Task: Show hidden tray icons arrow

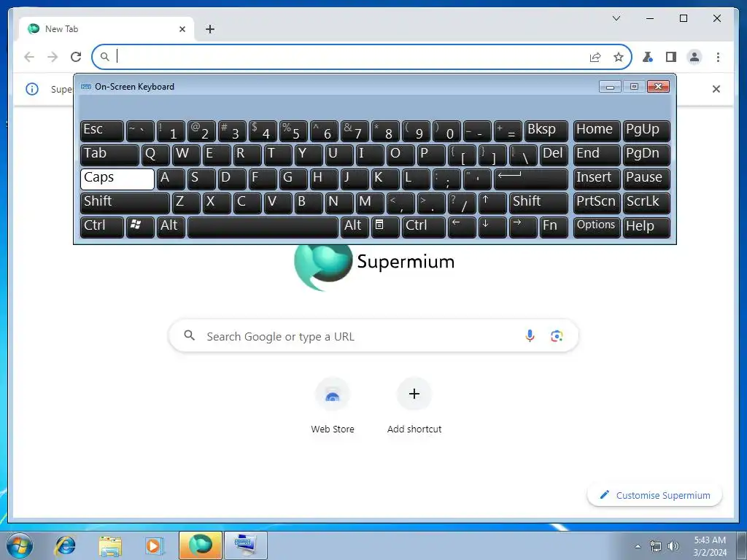Action: 638,546
